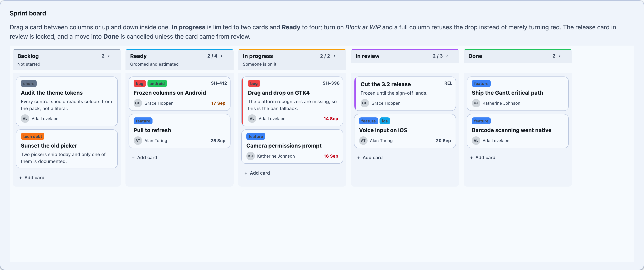644x270 pixels.
Task: Select the Barcode scanning went native title
Action: 512,130
